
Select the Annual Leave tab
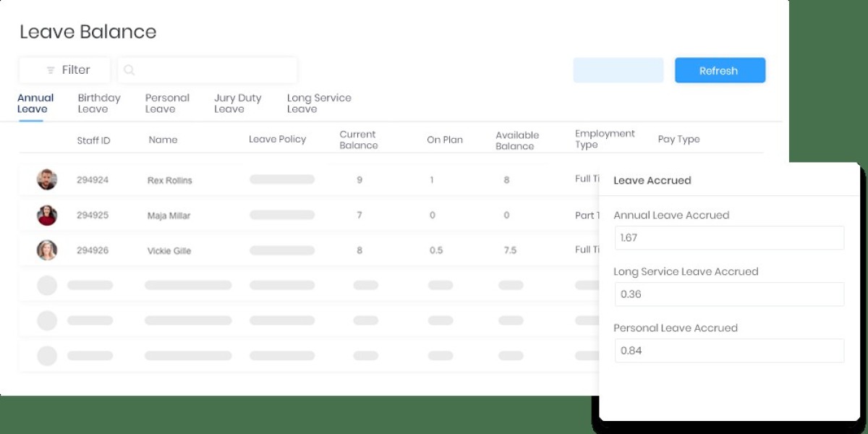(35, 103)
